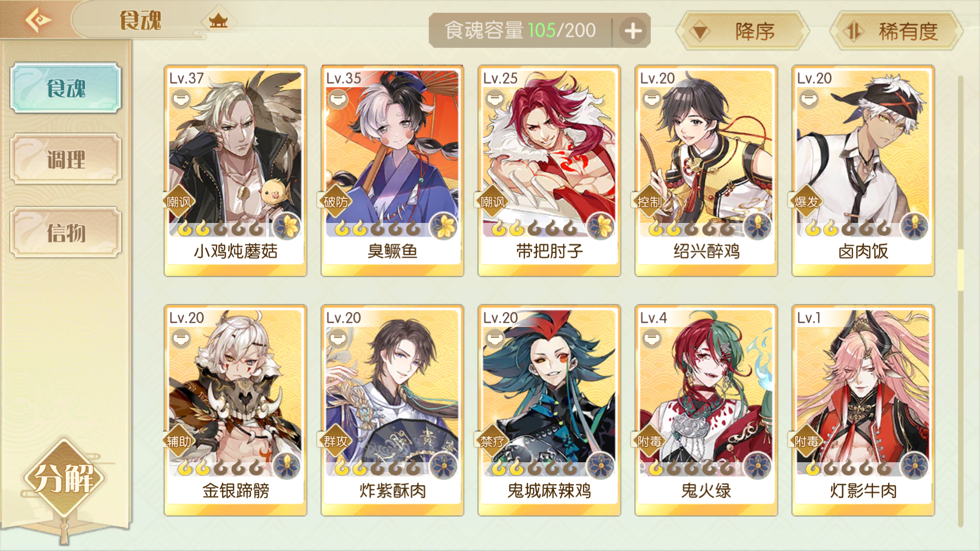Switch the 降序 sort order dropdown
Screen dimensions: 980x551
(x=743, y=32)
